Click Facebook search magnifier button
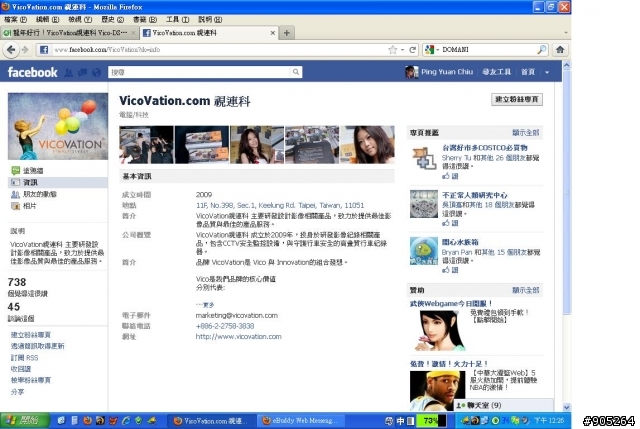Image resolution: width=640 pixels, height=429 pixels. coord(296,72)
